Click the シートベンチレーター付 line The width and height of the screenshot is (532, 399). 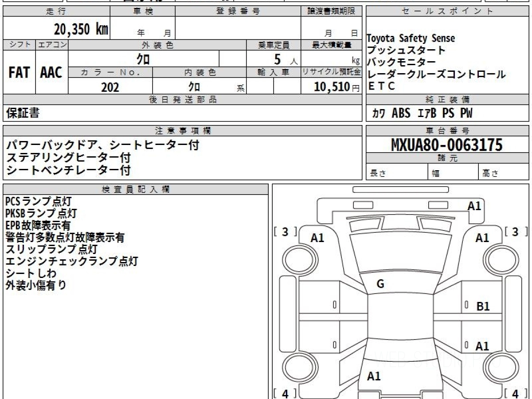[x=68, y=170]
